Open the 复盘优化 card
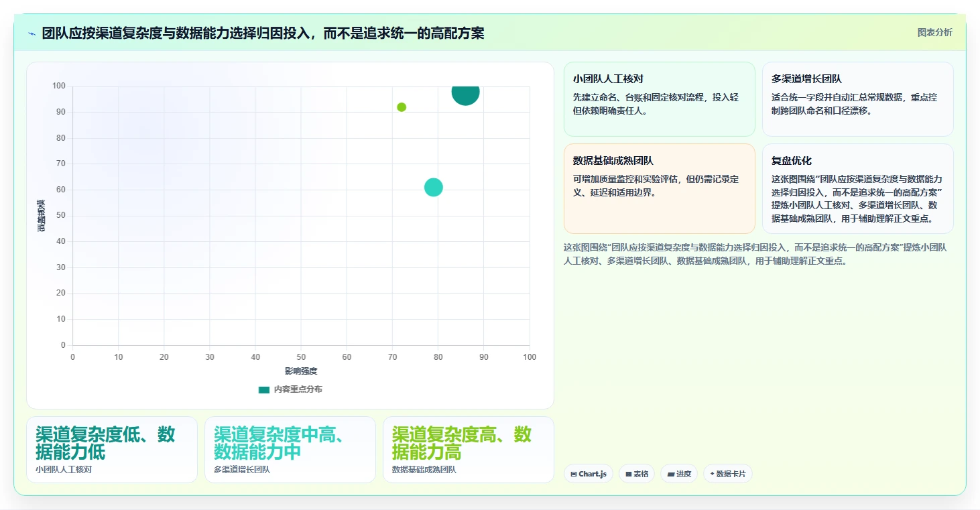980x510 pixels. pos(858,188)
